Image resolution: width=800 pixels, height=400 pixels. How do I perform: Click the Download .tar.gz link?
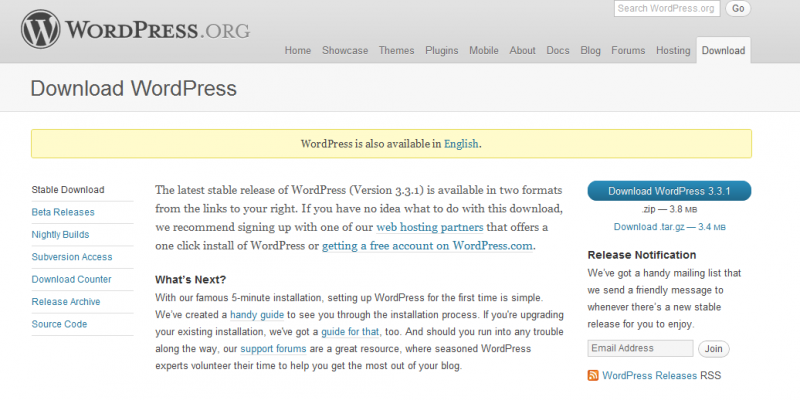pyautogui.click(x=669, y=227)
